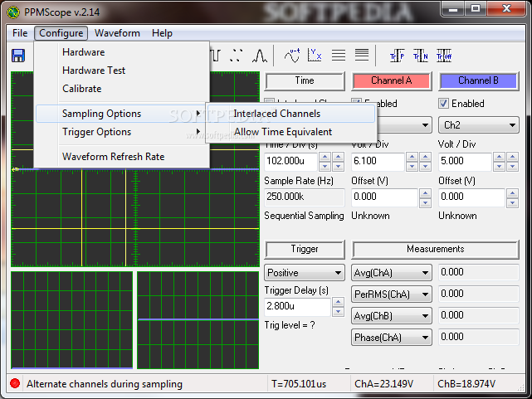The width and height of the screenshot is (532, 399).
Task: Decrease Trigger Delay down arrow
Action: click(338, 312)
